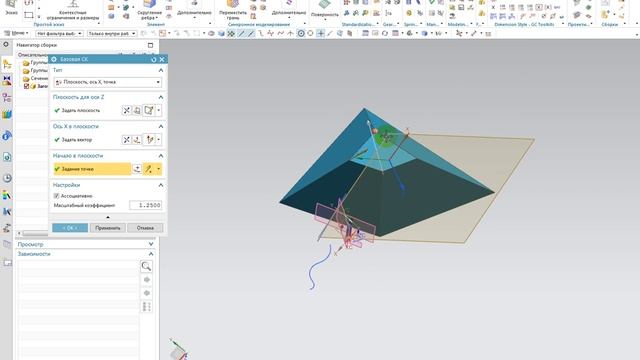
Task: Click the inferred vector icon beside Задать вектор
Action: coord(149,140)
